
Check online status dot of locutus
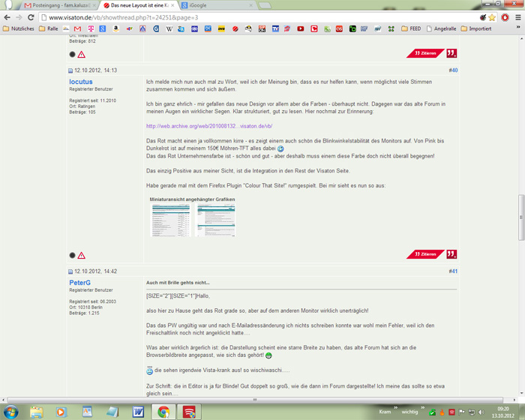(x=72, y=255)
